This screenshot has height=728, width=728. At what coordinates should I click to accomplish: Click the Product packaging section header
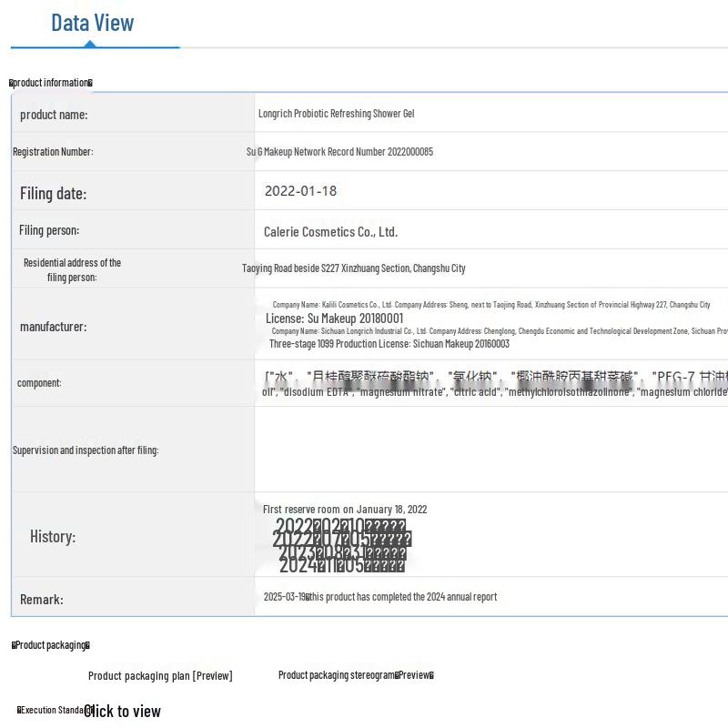tap(51, 645)
